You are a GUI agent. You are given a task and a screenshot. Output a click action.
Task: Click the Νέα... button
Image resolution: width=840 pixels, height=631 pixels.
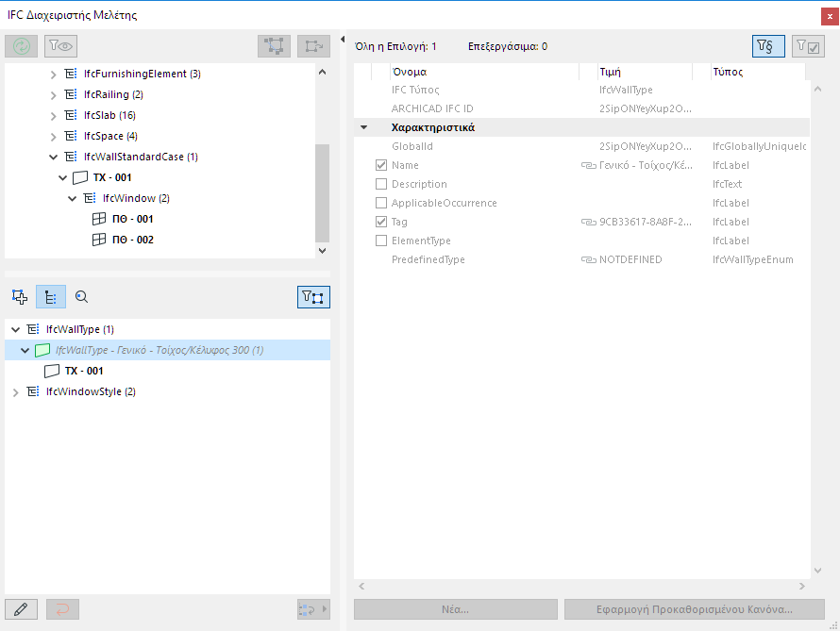pos(455,609)
